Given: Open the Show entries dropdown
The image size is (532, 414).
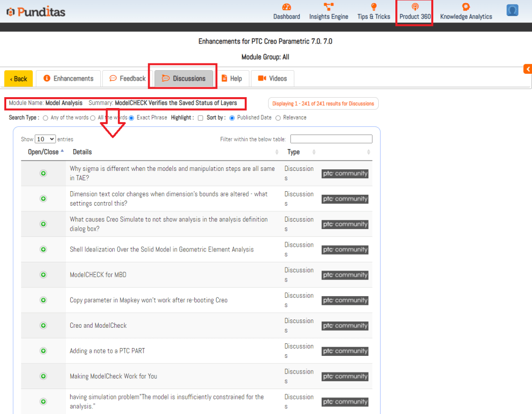Looking at the screenshot, I should pos(45,139).
